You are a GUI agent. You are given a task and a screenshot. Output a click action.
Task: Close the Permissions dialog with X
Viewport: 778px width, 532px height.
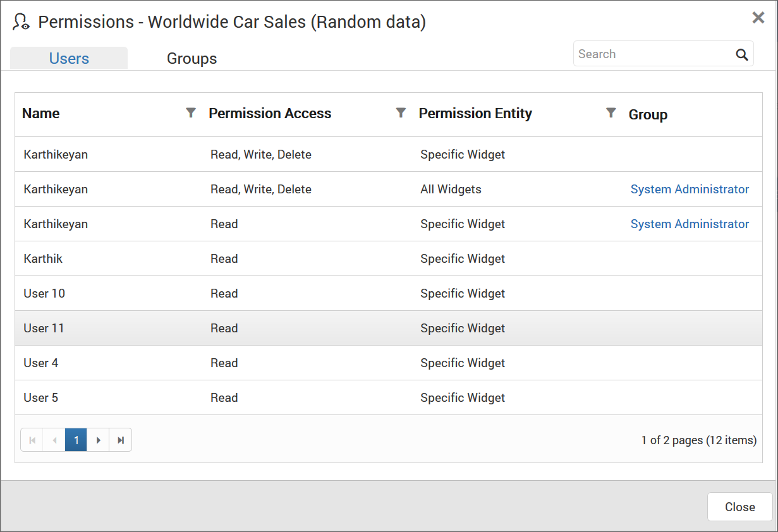point(758,18)
